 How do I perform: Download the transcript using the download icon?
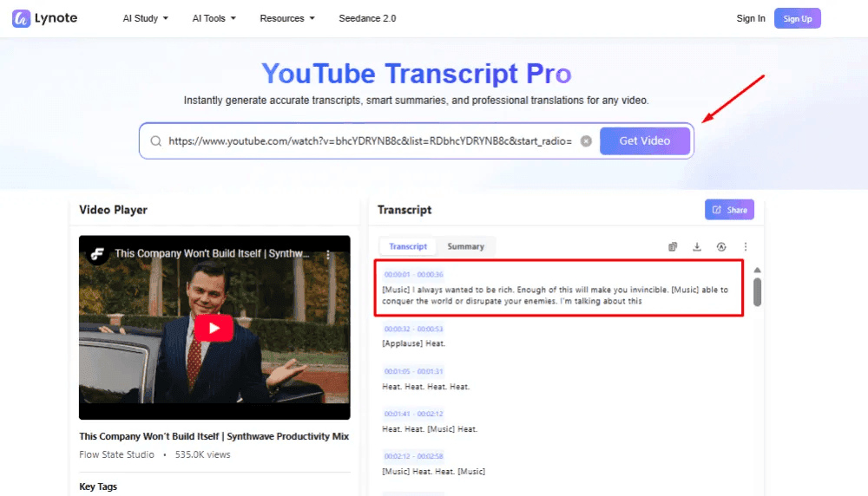click(697, 246)
